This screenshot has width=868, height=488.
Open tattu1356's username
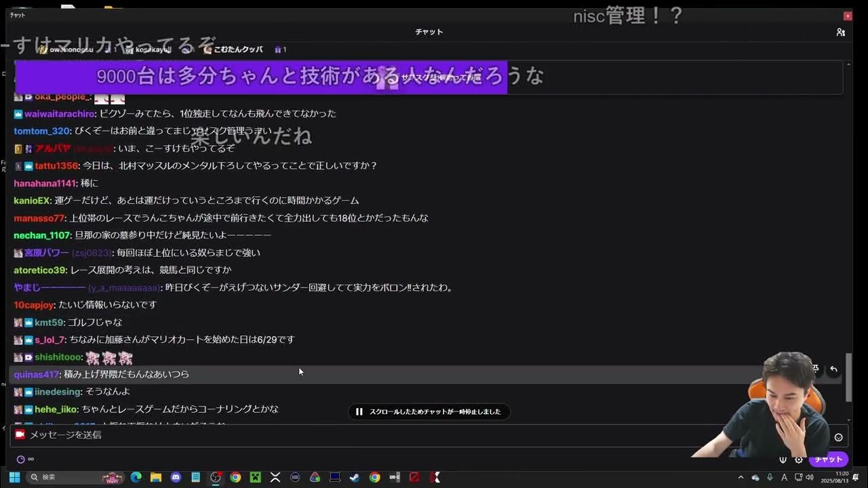point(56,166)
